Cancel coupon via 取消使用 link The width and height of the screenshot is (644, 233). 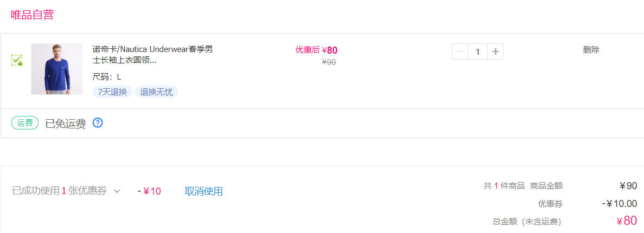pos(203,191)
